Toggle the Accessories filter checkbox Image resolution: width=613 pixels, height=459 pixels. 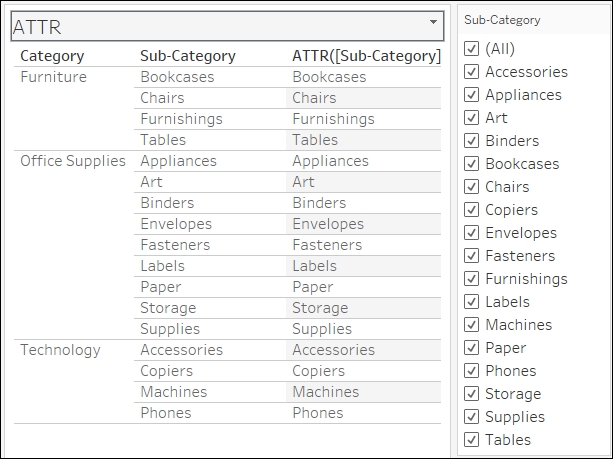coord(471,72)
